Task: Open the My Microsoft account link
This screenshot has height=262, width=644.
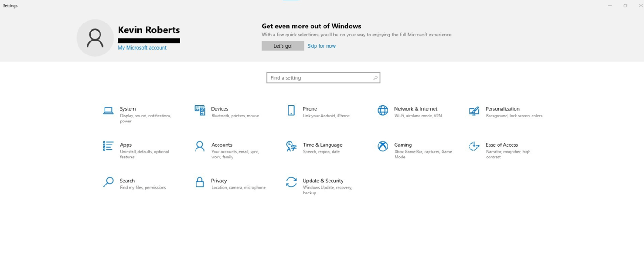Action: click(142, 48)
